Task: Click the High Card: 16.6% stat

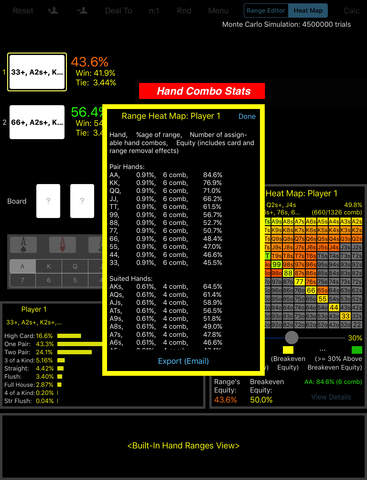Action: click(x=29, y=336)
